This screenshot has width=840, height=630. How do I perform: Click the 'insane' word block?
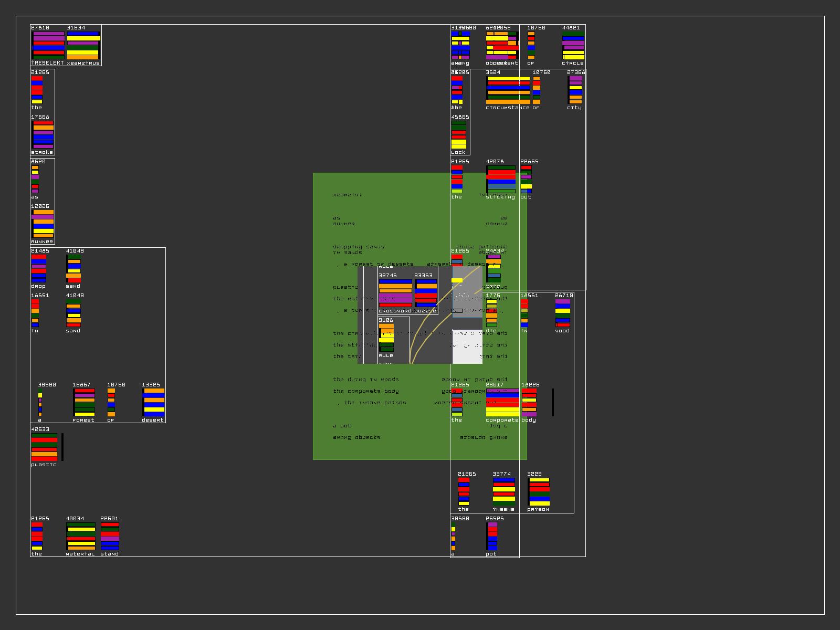pyautogui.click(x=503, y=491)
